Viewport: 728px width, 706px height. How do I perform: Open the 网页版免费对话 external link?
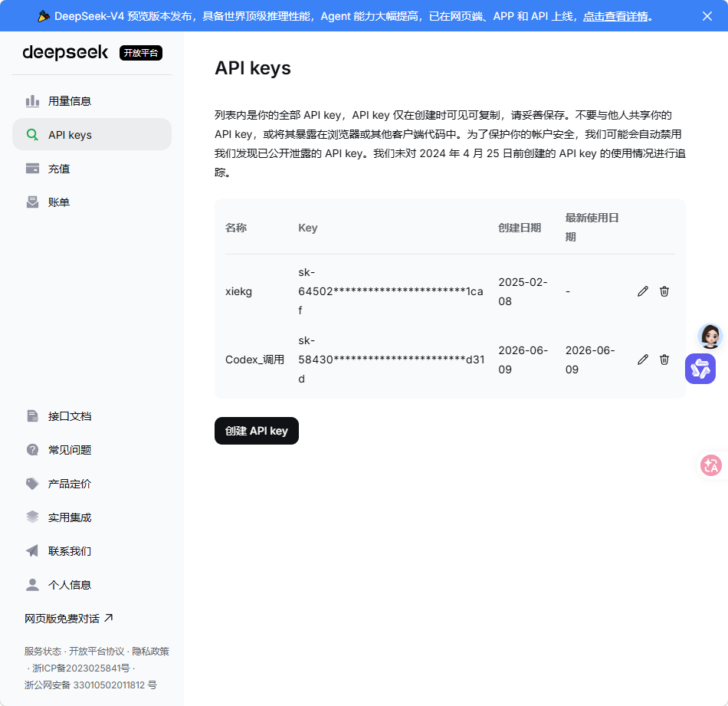point(69,618)
